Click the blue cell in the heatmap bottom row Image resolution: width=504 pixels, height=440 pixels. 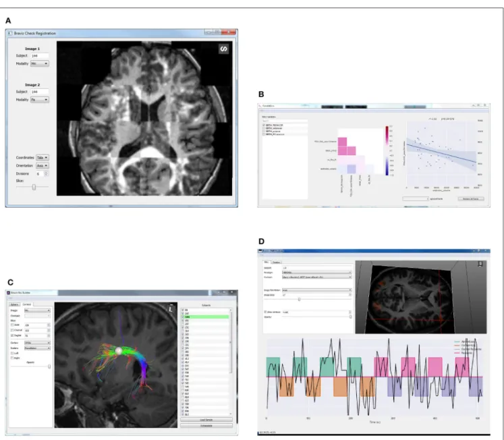(352, 169)
